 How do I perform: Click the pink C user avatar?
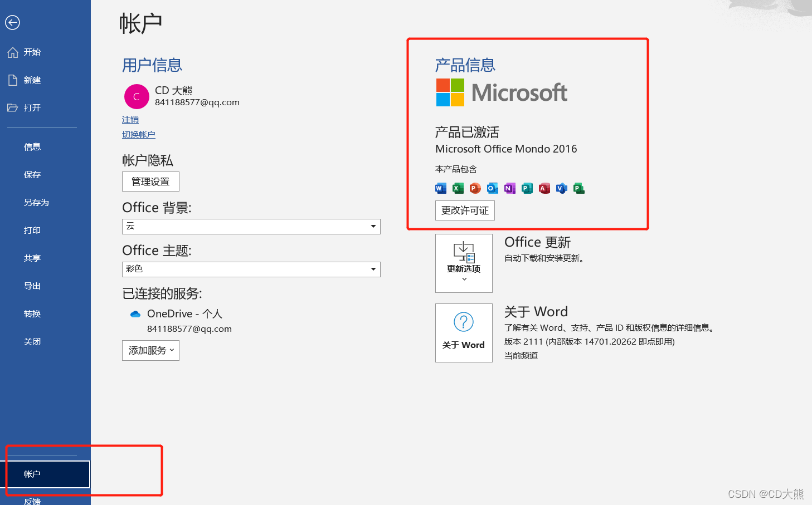point(137,97)
